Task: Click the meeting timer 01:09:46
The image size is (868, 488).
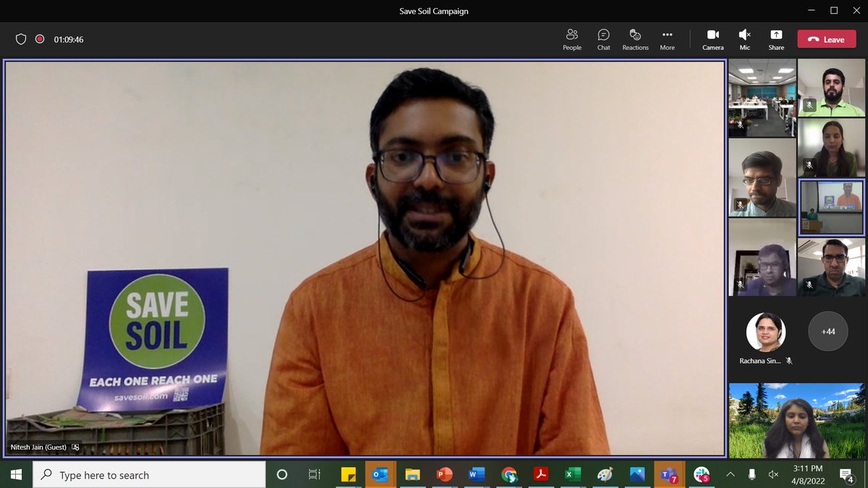Action: pos(69,40)
